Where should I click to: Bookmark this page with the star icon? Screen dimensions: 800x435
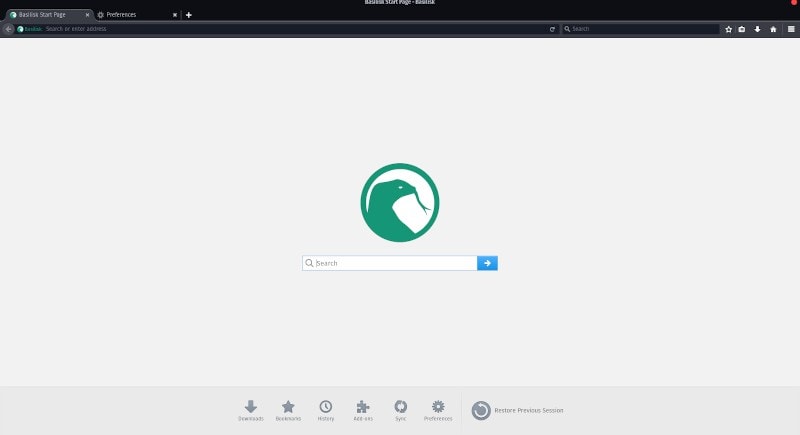click(x=729, y=29)
